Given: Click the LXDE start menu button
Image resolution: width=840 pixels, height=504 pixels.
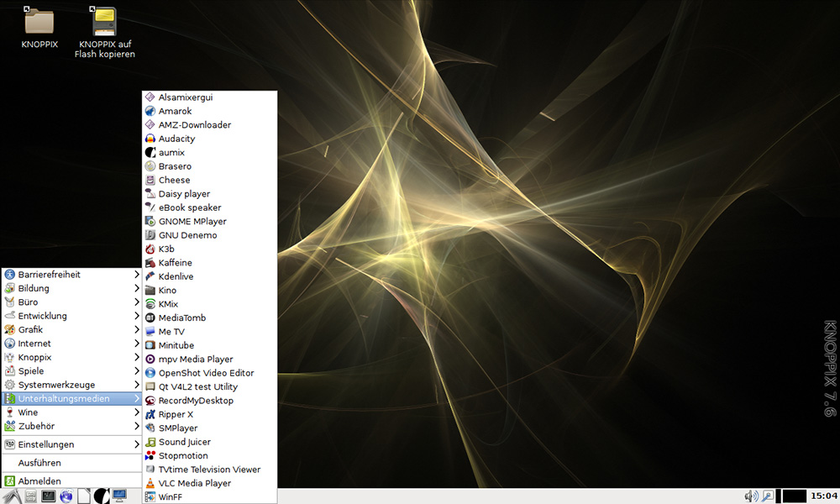Looking at the screenshot, I should click(12, 496).
